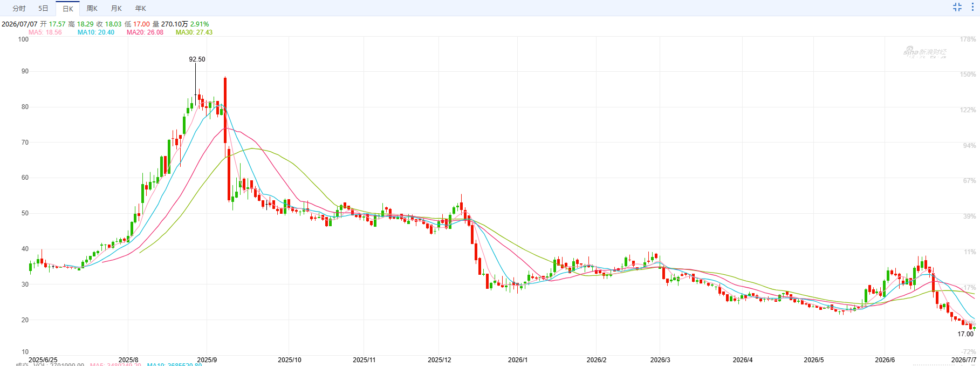Click the MA5 indicator label
This screenshot has width=980, height=366.
45,32
